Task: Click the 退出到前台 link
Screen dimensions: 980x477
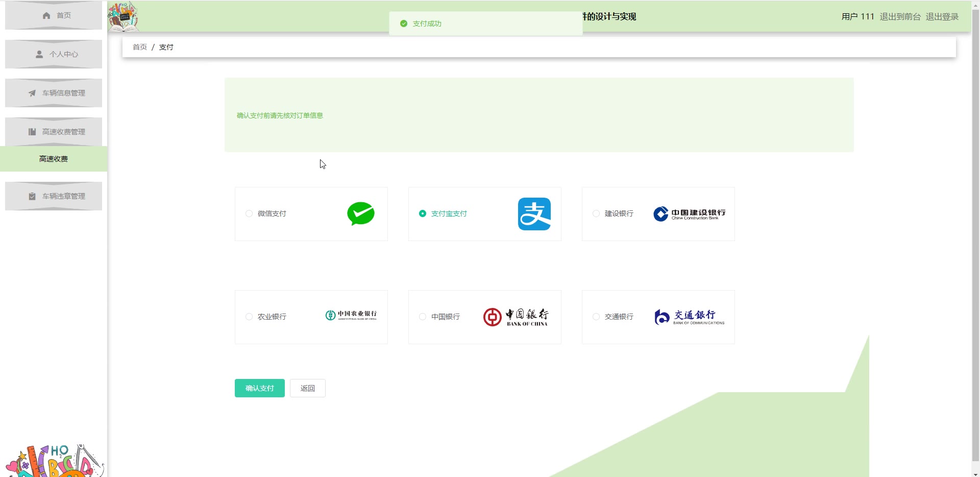Action: [900, 16]
